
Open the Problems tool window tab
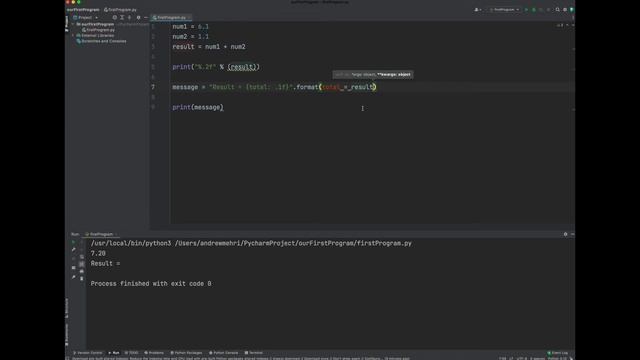pos(154,353)
